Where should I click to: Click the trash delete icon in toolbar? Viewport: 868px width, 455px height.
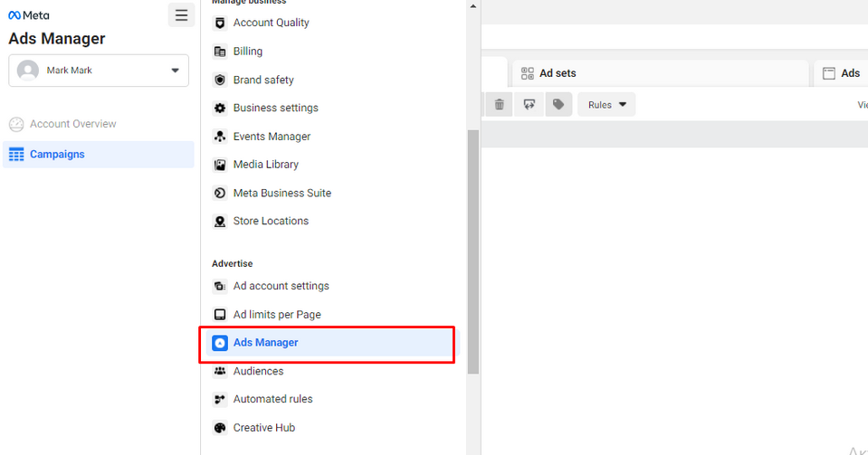[x=499, y=105]
